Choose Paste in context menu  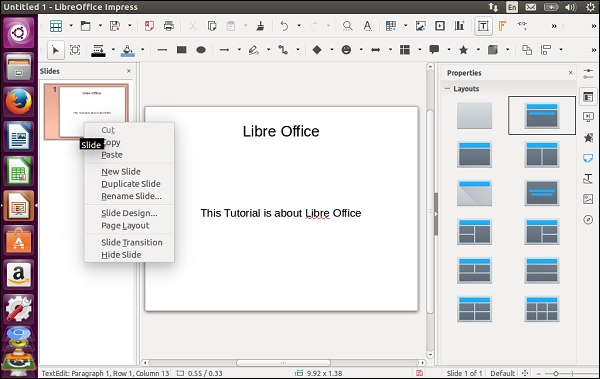[129, 155]
